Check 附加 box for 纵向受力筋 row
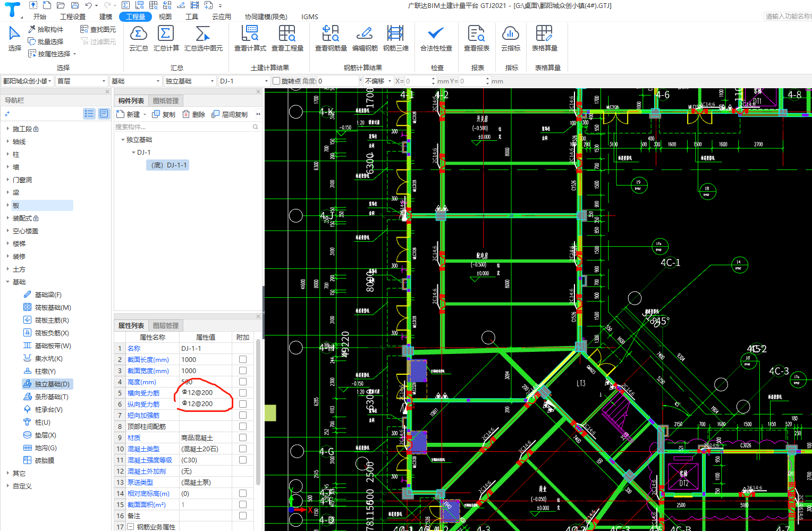This screenshot has width=812, height=531. 243,404
